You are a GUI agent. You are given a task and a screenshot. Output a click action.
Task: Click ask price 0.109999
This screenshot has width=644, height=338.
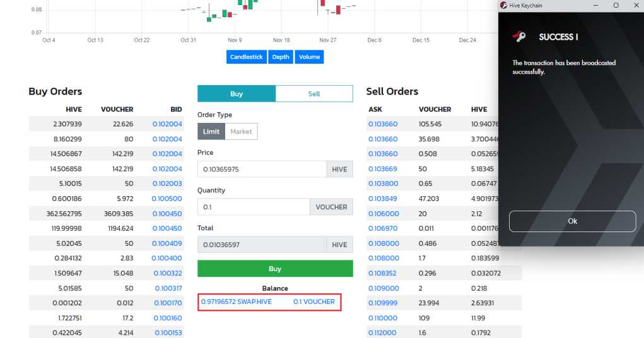pos(383,303)
